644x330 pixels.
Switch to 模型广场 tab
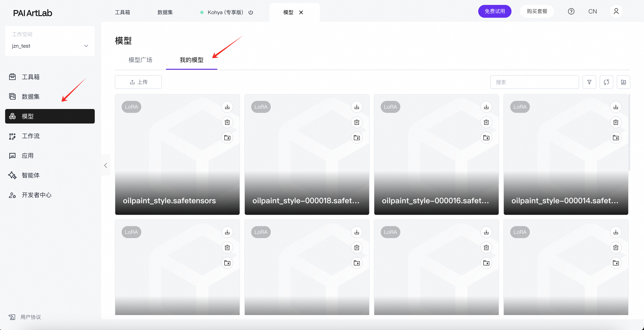[x=140, y=60]
